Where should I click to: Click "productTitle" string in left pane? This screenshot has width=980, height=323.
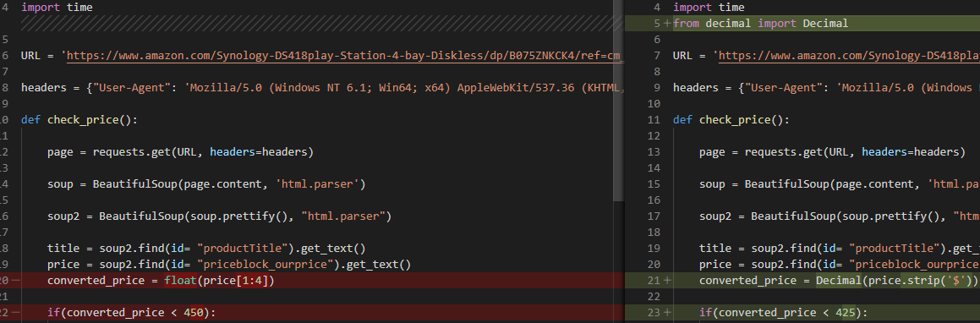point(254,248)
